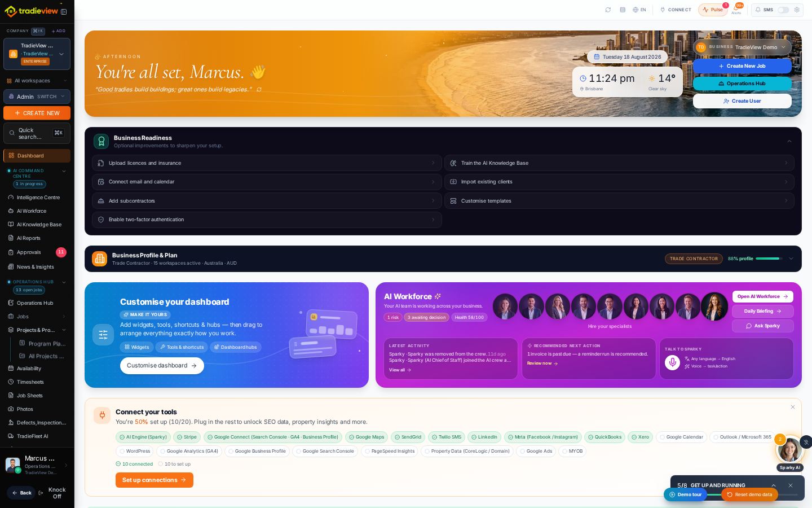
Task: Click Marcus's profile avatar in the sidebar
Action: point(12,465)
